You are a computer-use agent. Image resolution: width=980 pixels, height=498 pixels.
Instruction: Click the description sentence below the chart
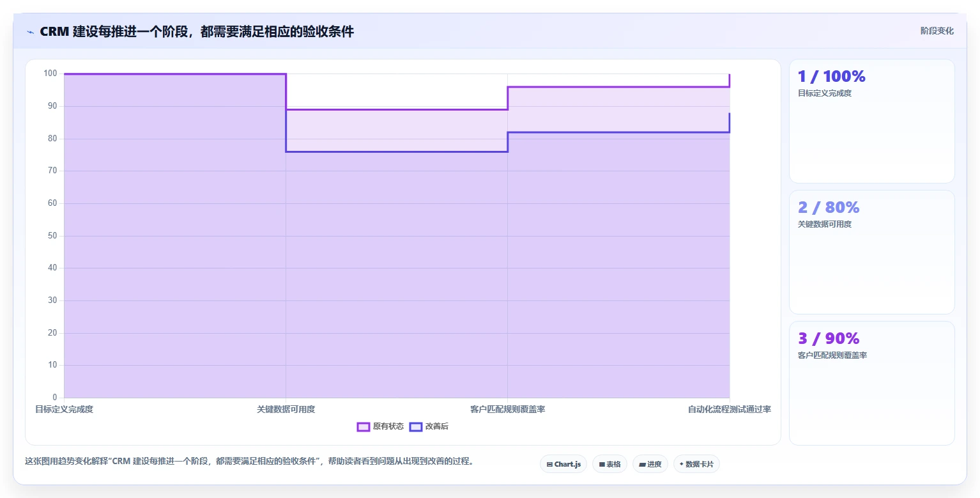point(249,461)
